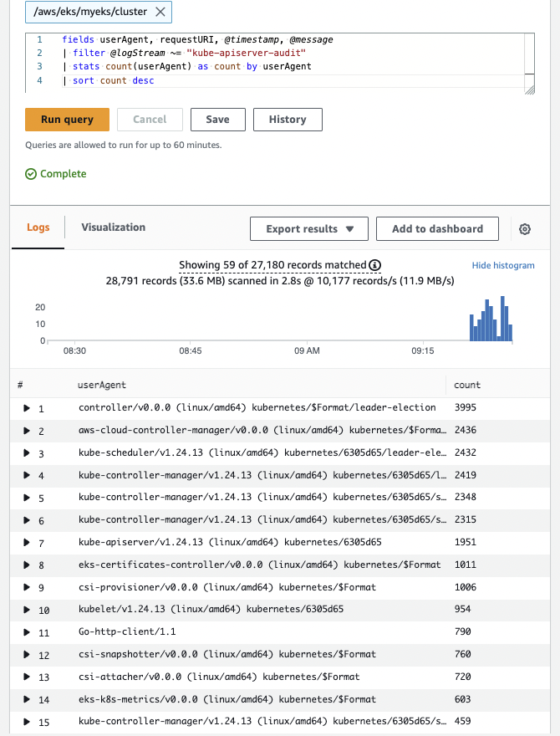Open results settings gear icon
Image resolution: width=560 pixels, height=736 pixels.
[x=525, y=229]
